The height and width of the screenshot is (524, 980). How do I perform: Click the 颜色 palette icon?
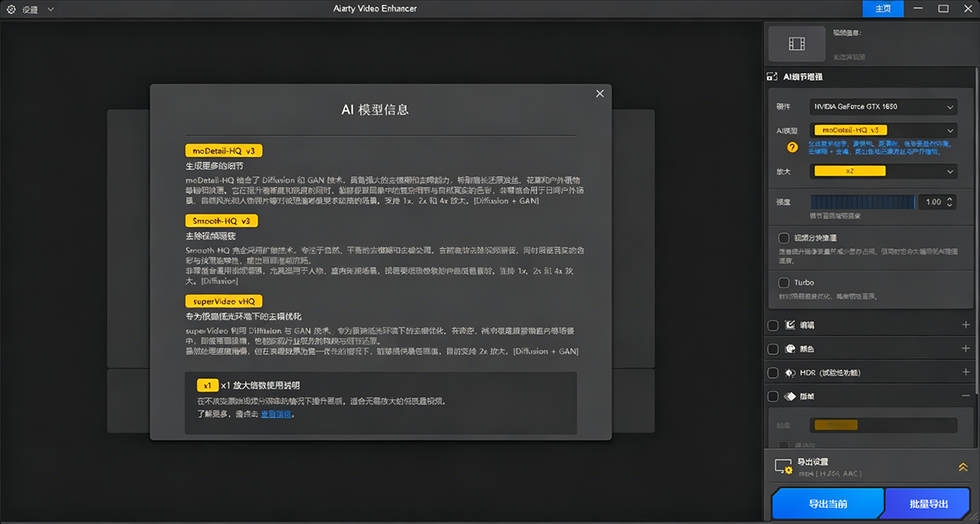click(x=790, y=349)
